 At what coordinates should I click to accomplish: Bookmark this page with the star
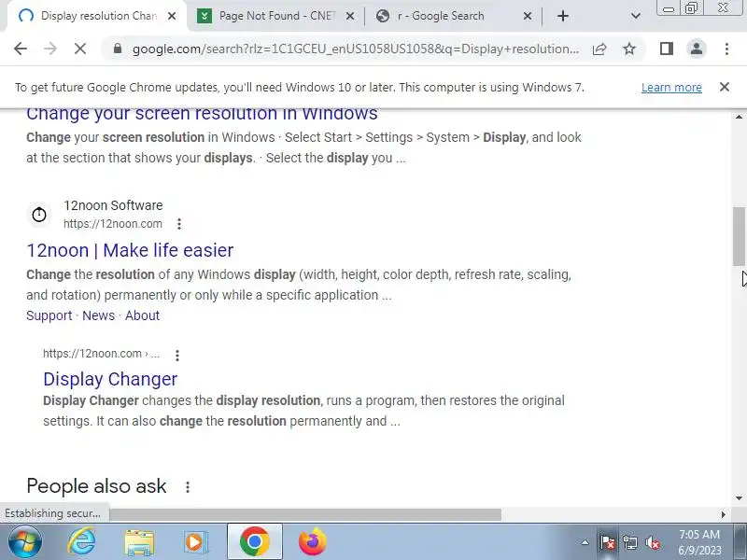tap(629, 49)
